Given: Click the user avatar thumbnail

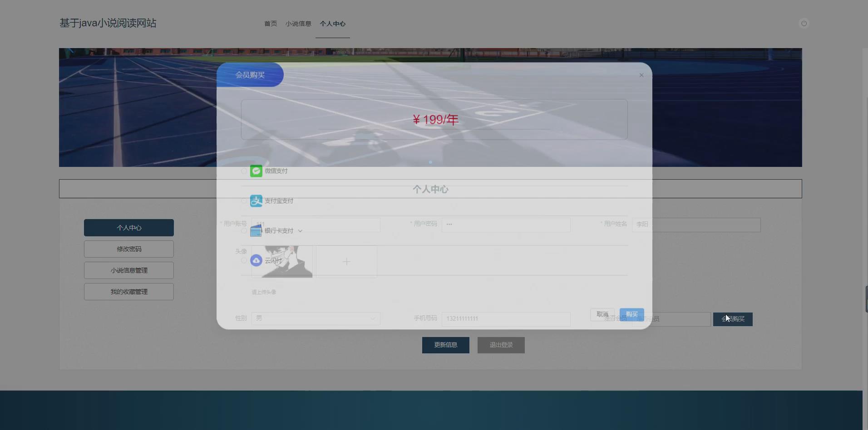Looking at the screenshot, I should pos(282,261).
